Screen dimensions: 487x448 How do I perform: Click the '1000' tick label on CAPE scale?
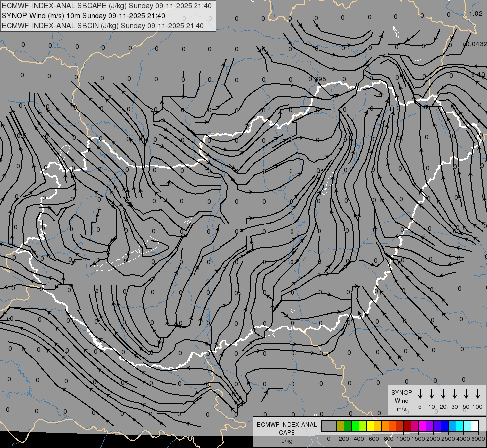(403, 439)
